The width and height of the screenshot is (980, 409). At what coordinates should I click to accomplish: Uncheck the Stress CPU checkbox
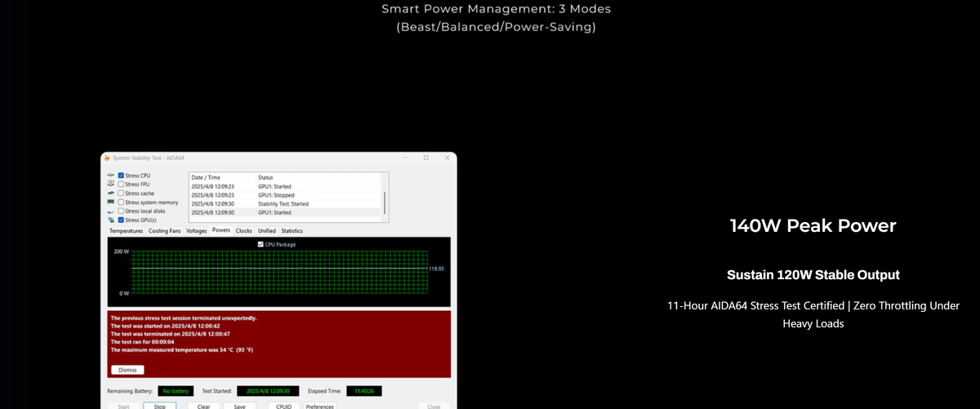pyautogui.click(x=121, y=176)
